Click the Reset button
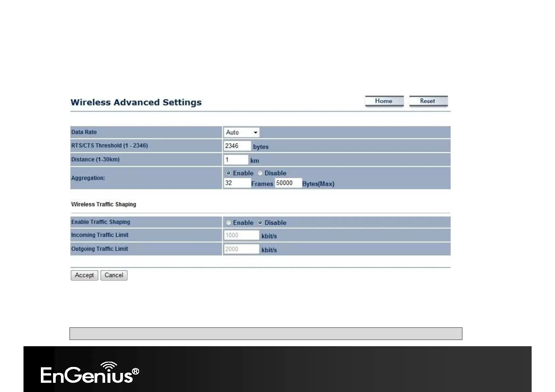This screenshot has width=555, height=392. click(x=428, y=101)
